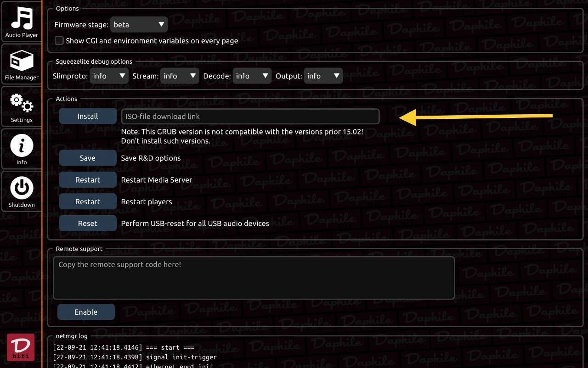Open the Audio Player section
The width and height of the screenshot is (588, 368).
(x=21, y=22)
